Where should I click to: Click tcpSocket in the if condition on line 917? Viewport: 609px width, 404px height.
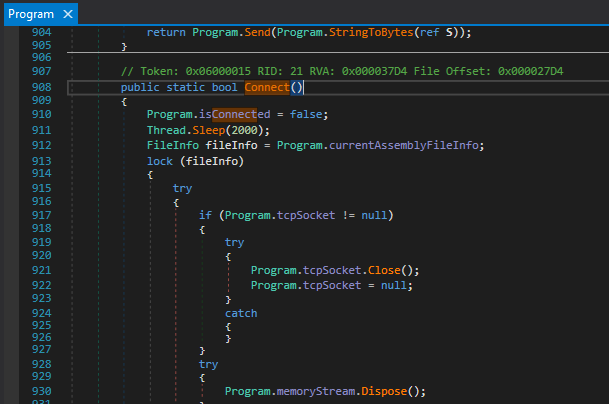[x=306, y=215]
